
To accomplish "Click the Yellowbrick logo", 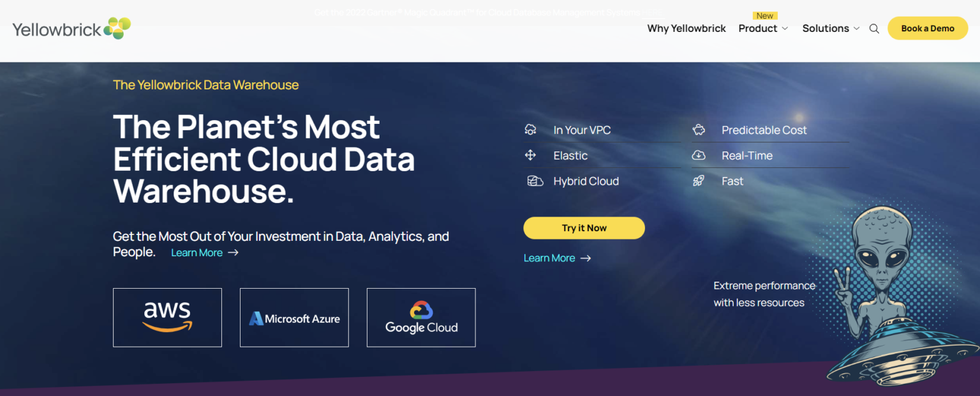I will click(71, 28).
